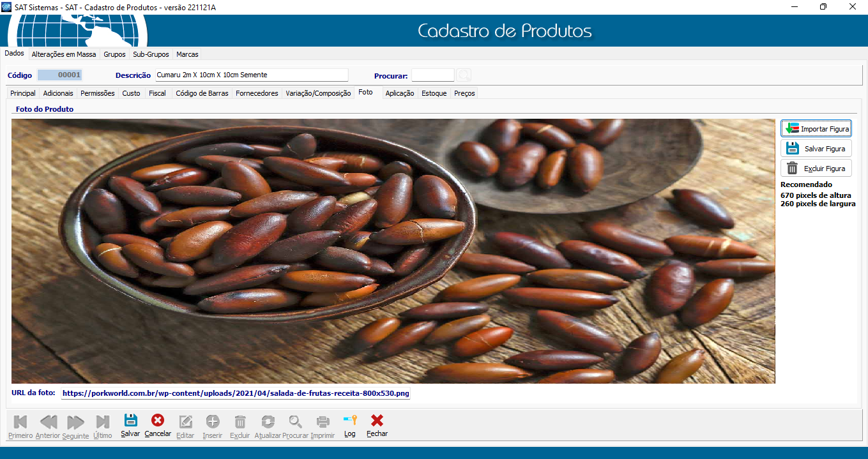The height and width of the screenshot is (459, 868).
Task: Click the Salvar floppy disk icon
Action: (130, 421)
